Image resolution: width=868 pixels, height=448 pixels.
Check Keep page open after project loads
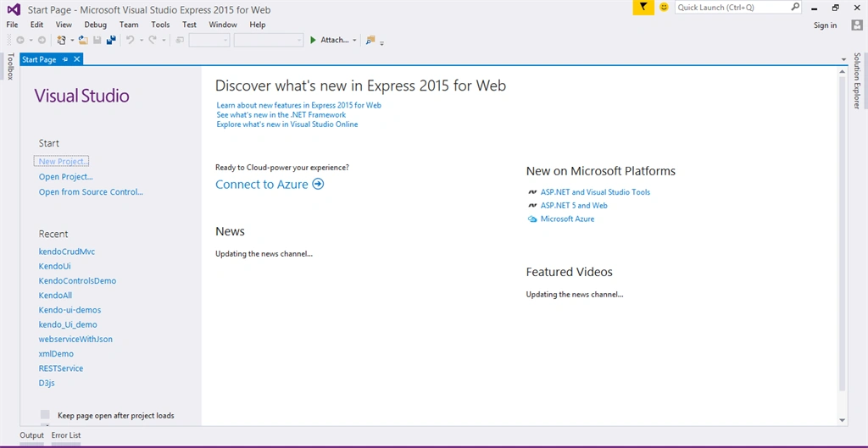(x=45, y=415)
